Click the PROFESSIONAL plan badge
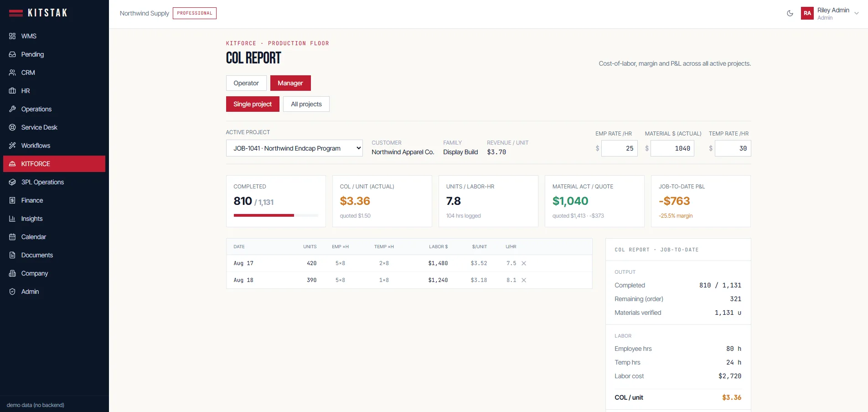 195,13
